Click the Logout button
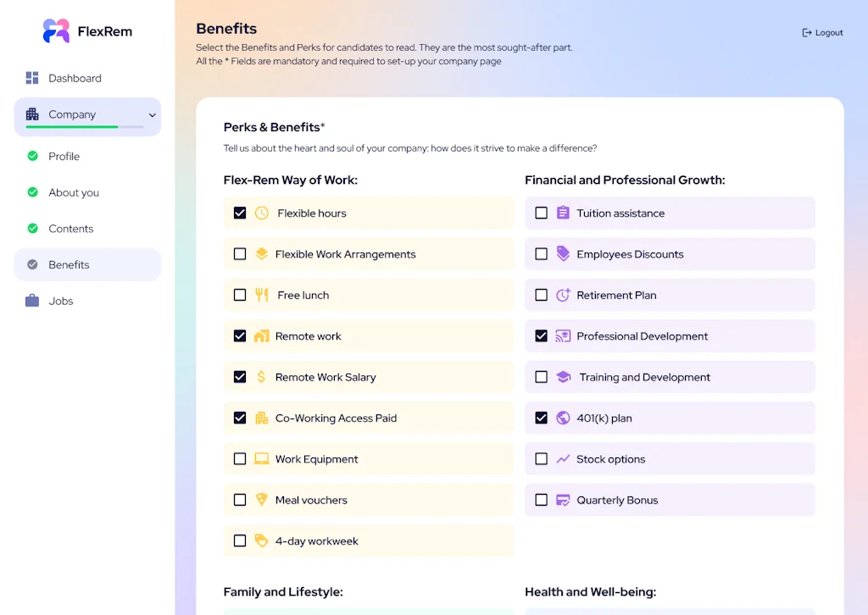The image size is (868, 615). point(822,33)
